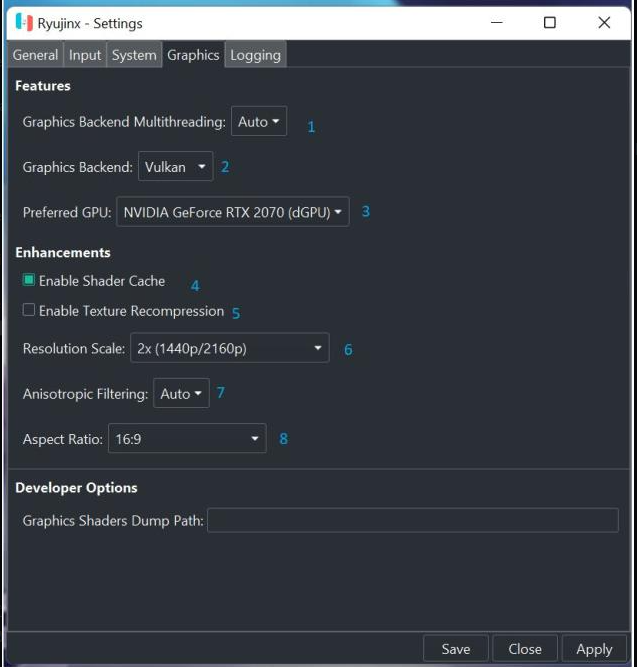
Task: Go to the System tab
Action: tap(134, 55)
